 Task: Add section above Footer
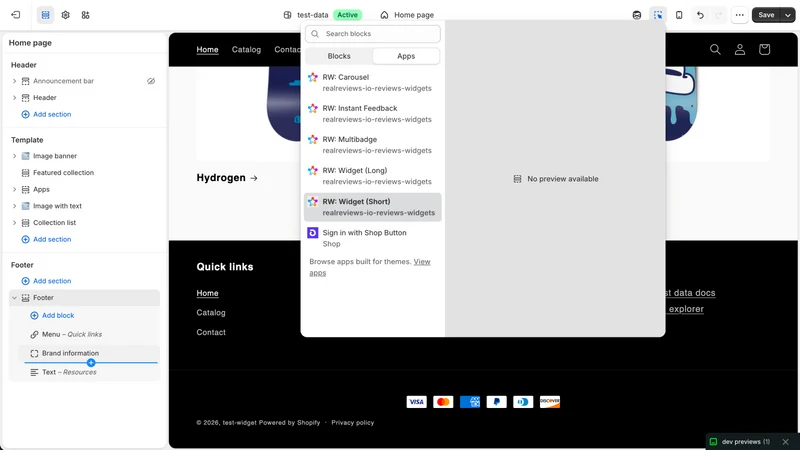click(x=46, y=281)
